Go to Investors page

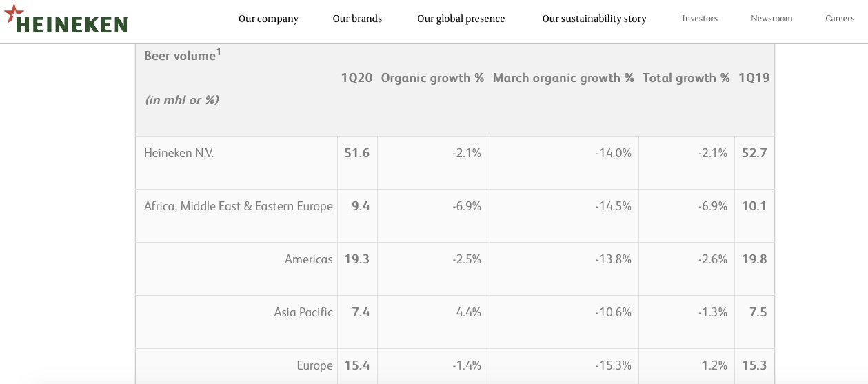700,19
